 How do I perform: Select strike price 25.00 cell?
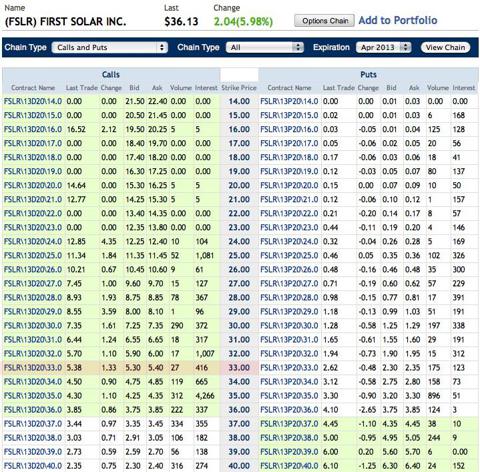coord(239,256)
